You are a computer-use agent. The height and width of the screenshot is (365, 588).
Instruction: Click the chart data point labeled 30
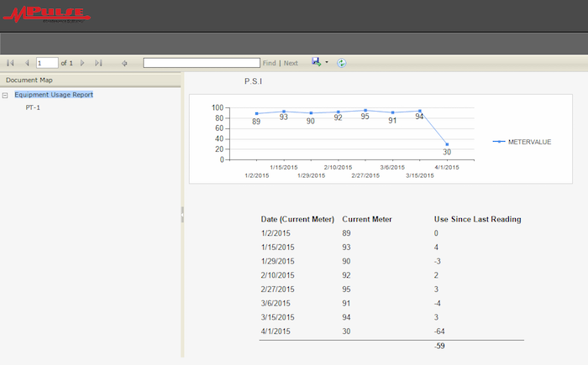[447, 144]
